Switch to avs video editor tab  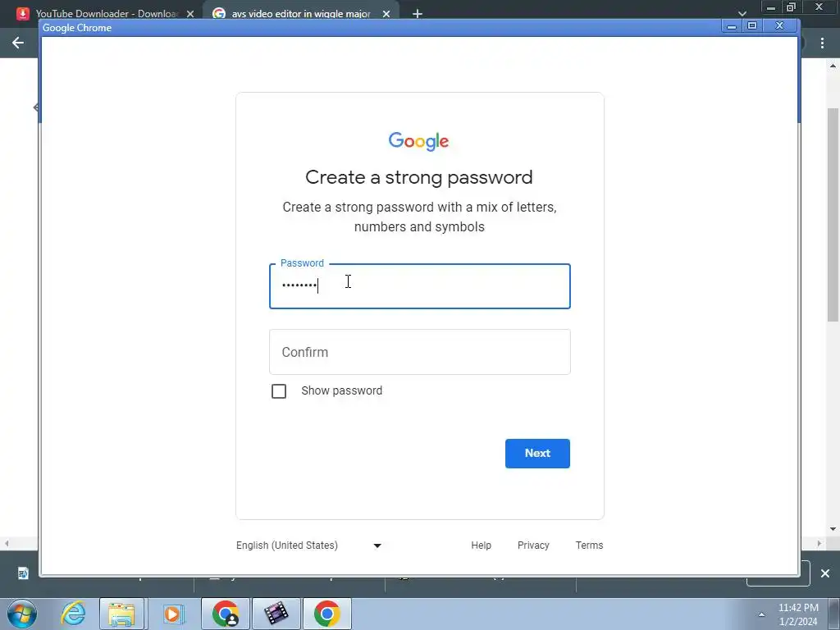294,13
